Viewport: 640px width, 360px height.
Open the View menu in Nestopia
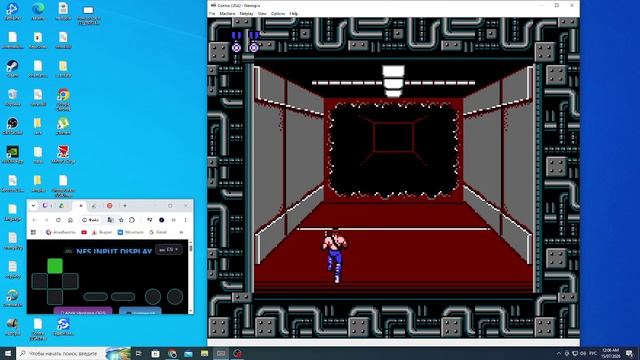(262, 13)
